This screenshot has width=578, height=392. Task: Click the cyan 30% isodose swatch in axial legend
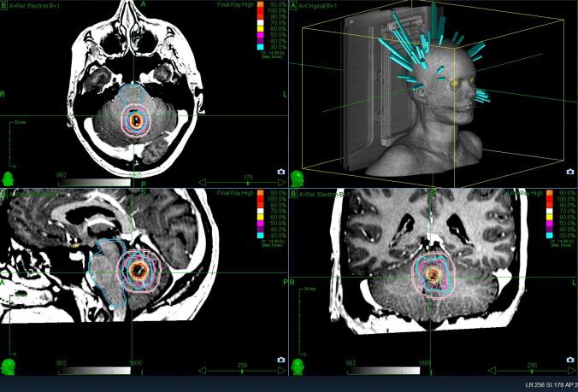260,47
